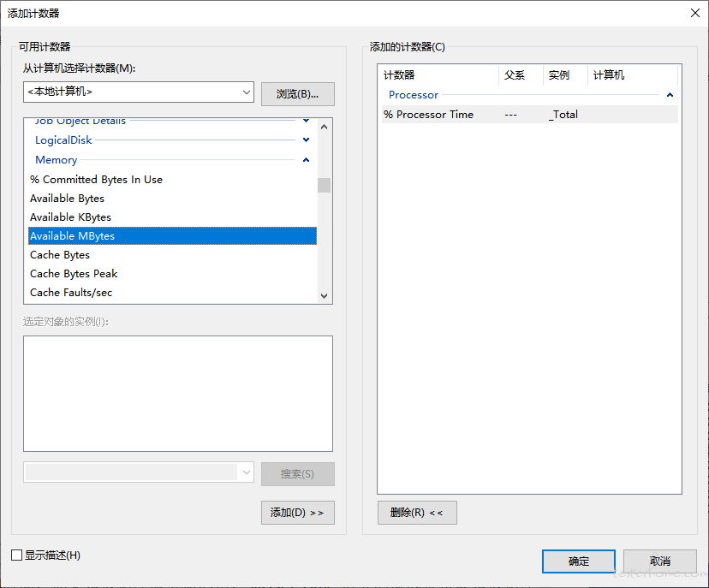Viewport: 709px width, 588px height.
Task: Close the 添加计数器 dialog
Action: coord(695,13)
